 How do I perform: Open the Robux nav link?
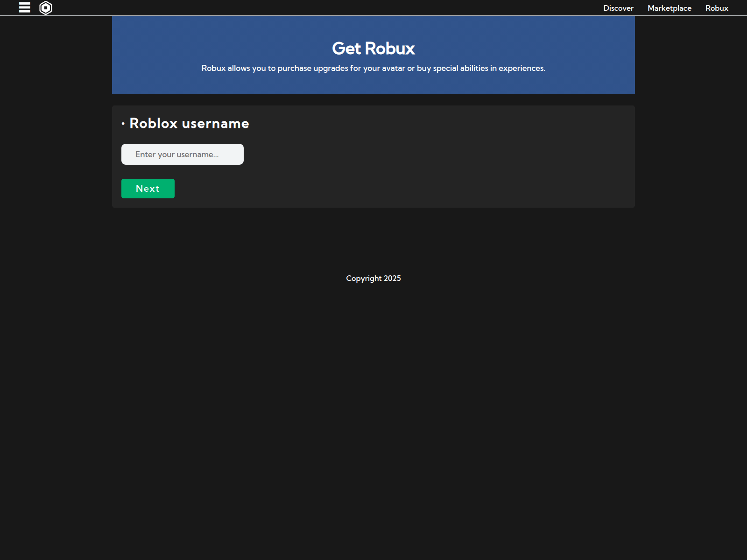point(717,8)
